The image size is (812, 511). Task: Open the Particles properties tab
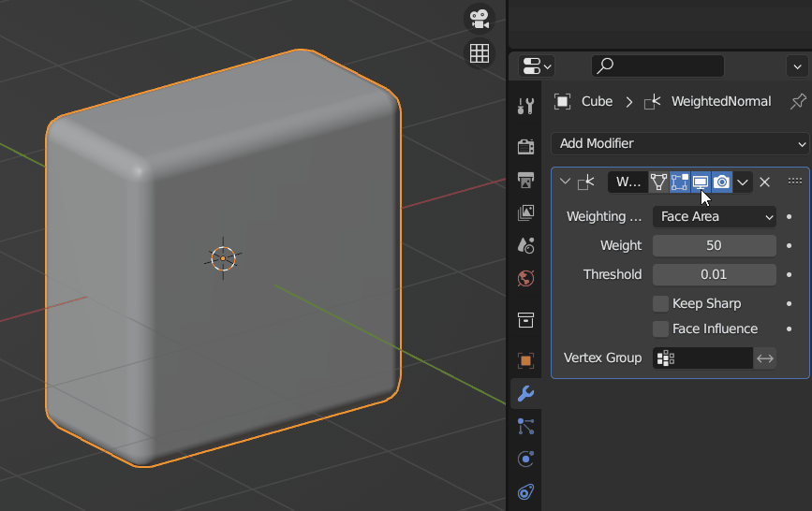click(x=525, y=427)
